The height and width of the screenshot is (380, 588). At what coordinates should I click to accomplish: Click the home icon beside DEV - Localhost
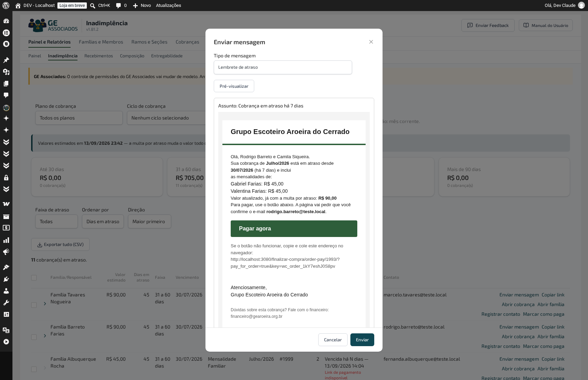18,6
